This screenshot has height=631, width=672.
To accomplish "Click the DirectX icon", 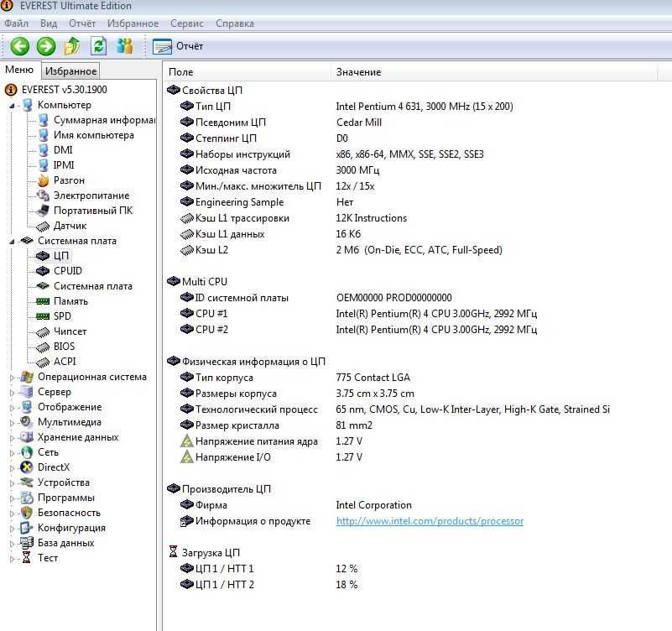I will coord(27,467).
